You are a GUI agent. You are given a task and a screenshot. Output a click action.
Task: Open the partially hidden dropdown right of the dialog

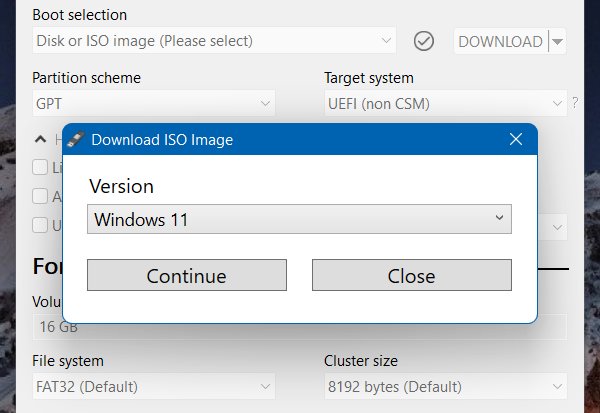point(553,226)
